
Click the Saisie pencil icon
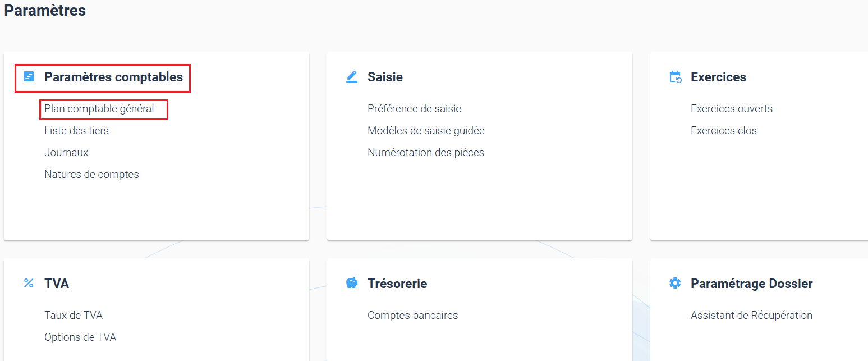(x=352, y=77)
